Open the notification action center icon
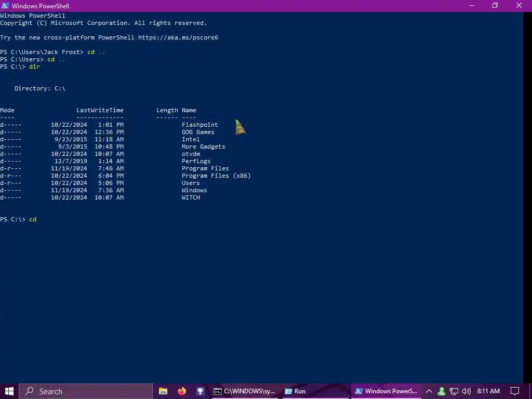Screen dimensions: 532x399 (x=515, y=391)
